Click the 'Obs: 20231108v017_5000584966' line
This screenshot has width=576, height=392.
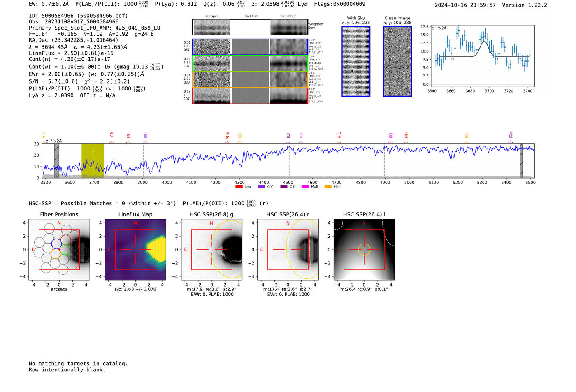coord(74,22)
